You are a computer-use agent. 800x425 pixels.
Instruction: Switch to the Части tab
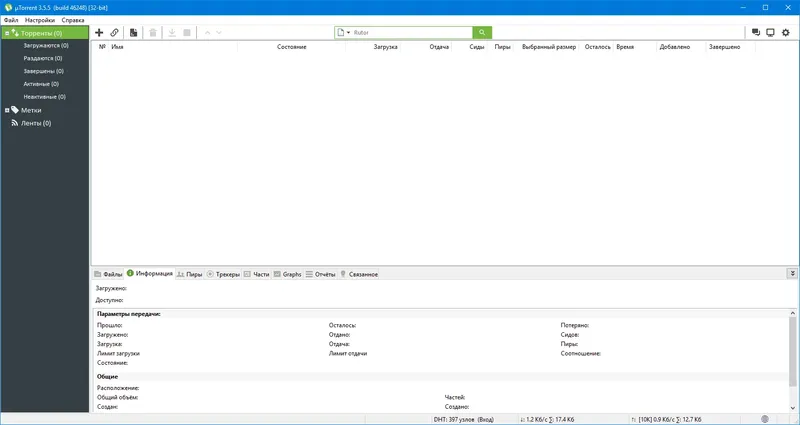click(x=257, y=274)
